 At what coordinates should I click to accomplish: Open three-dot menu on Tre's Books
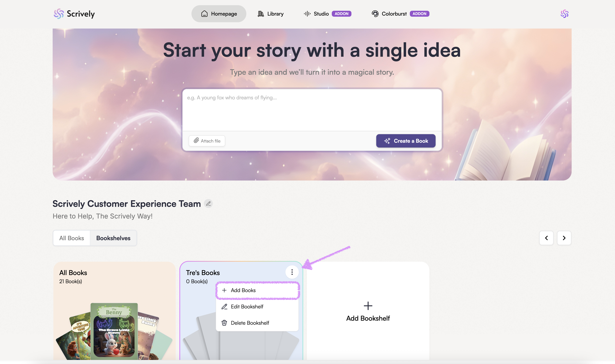292,272
